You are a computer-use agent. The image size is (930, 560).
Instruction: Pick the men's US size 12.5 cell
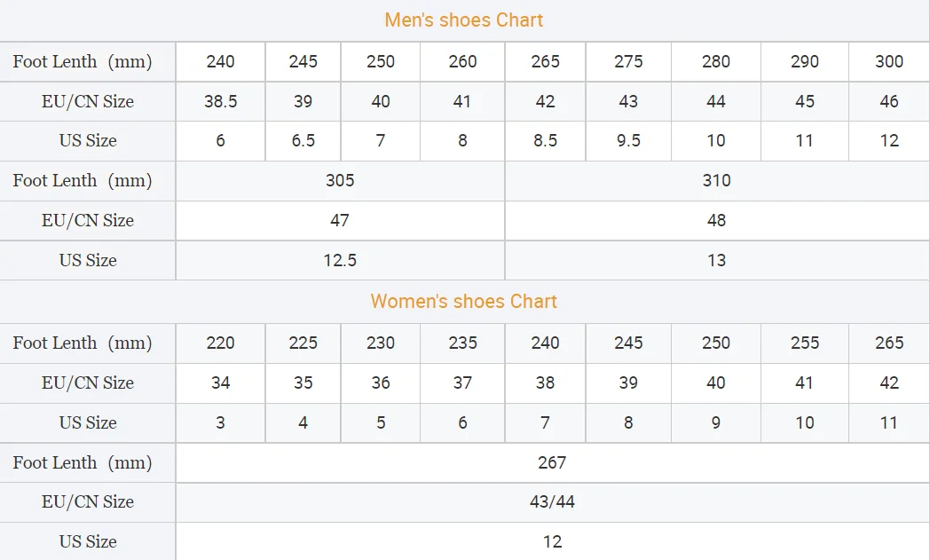tap(340, 260)
